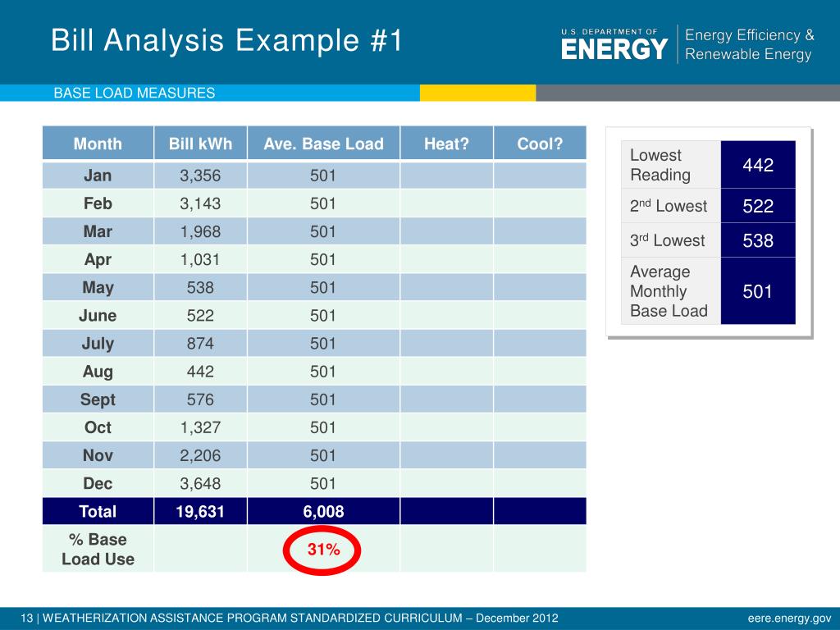Click the Total row label
This screenshot has height=630, width=840.
click(98, 512)
